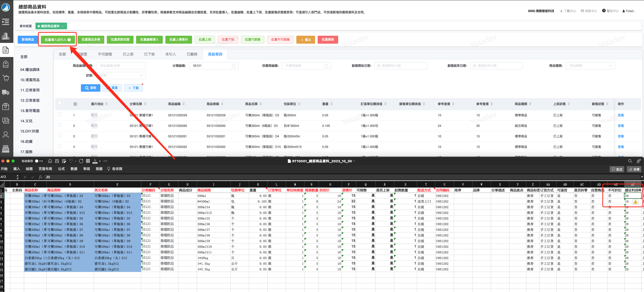Click the 分類編碼 input field containing 55121
The height and width of the screenshot is (292, 644).
click(211, 66)
